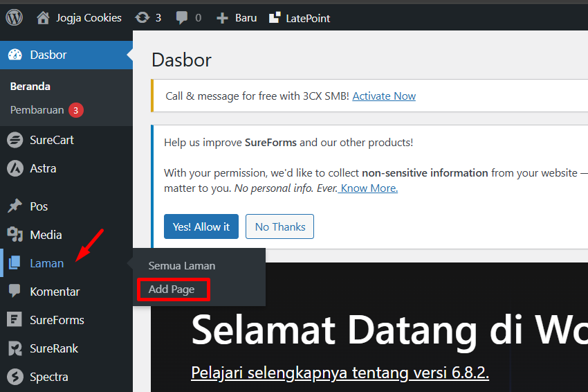The width and height of the screenshot is (588, 392).
Task: Click the Activate Now link
Action: (384, 96)
